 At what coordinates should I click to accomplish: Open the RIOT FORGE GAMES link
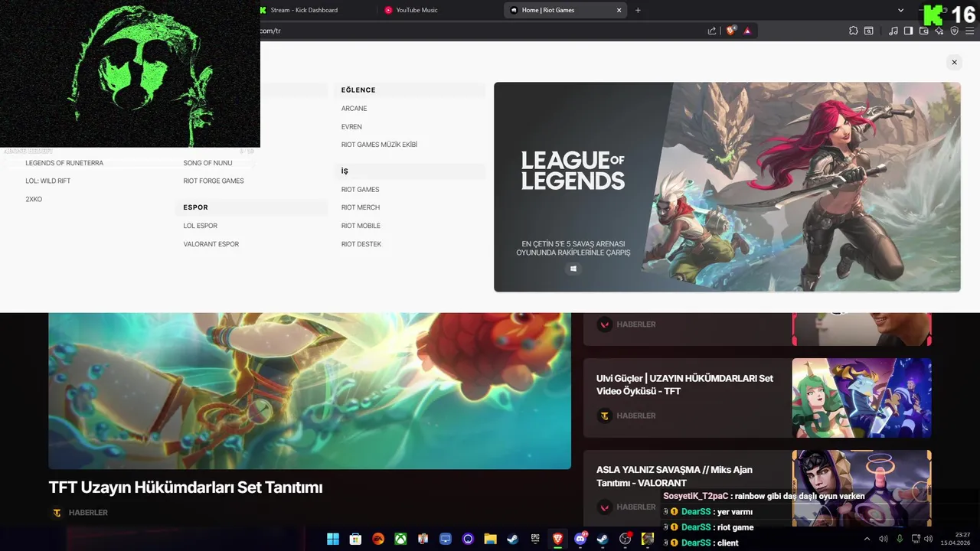(x=214, y=181)
